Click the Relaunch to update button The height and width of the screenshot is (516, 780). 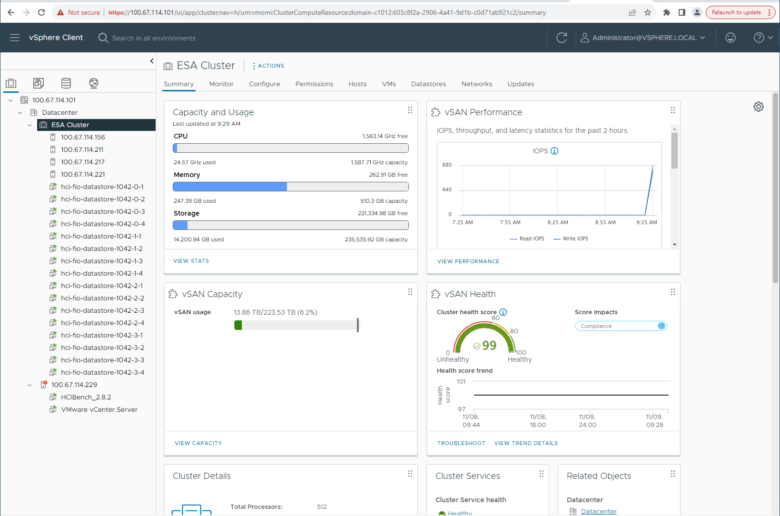[740, 12]
